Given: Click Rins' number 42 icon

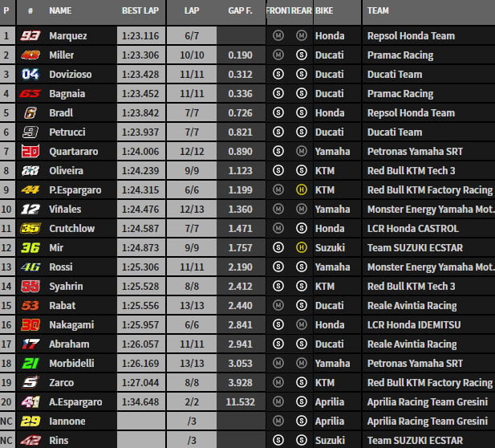Looking at the screenshot, I should pos(30,440).
